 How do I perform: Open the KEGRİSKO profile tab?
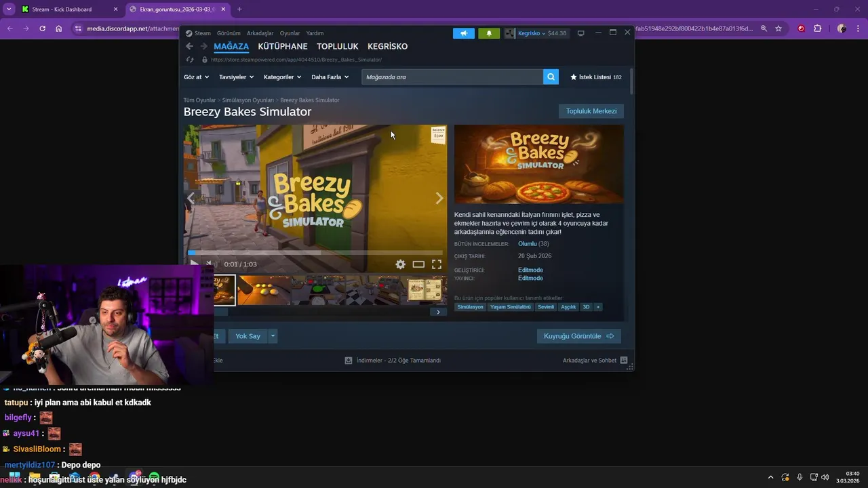387,46
